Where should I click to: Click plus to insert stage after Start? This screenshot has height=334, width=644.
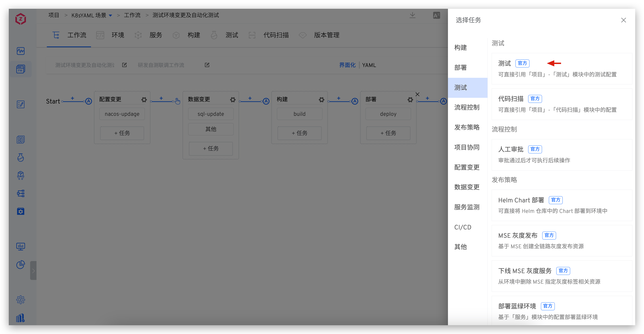click(73, 98)
